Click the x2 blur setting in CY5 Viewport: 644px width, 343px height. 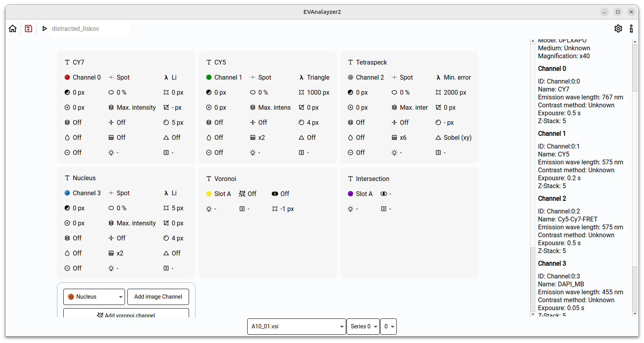coord(258,137)
